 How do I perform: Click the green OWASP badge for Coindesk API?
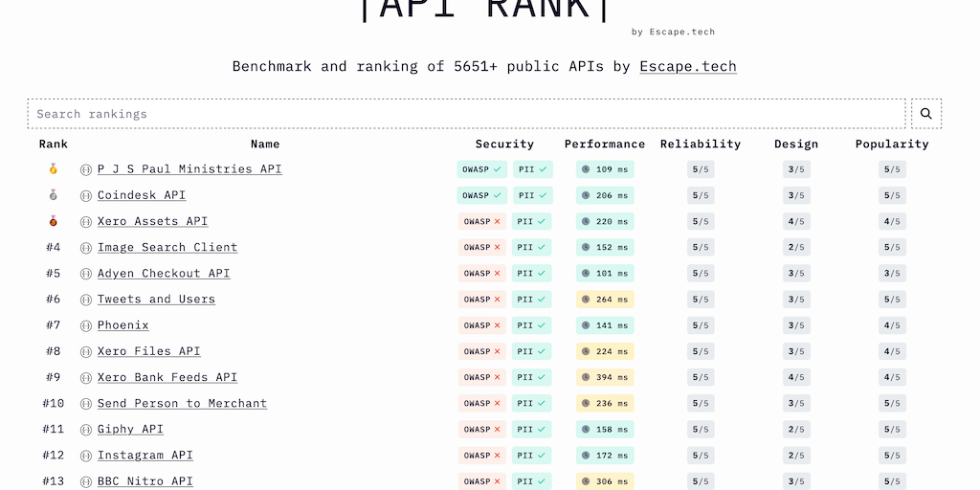(482, 195)
